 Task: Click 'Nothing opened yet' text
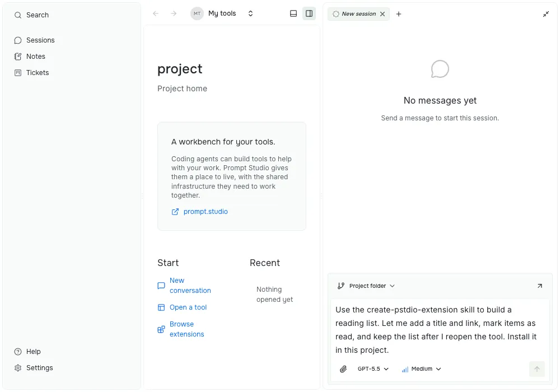274,295
